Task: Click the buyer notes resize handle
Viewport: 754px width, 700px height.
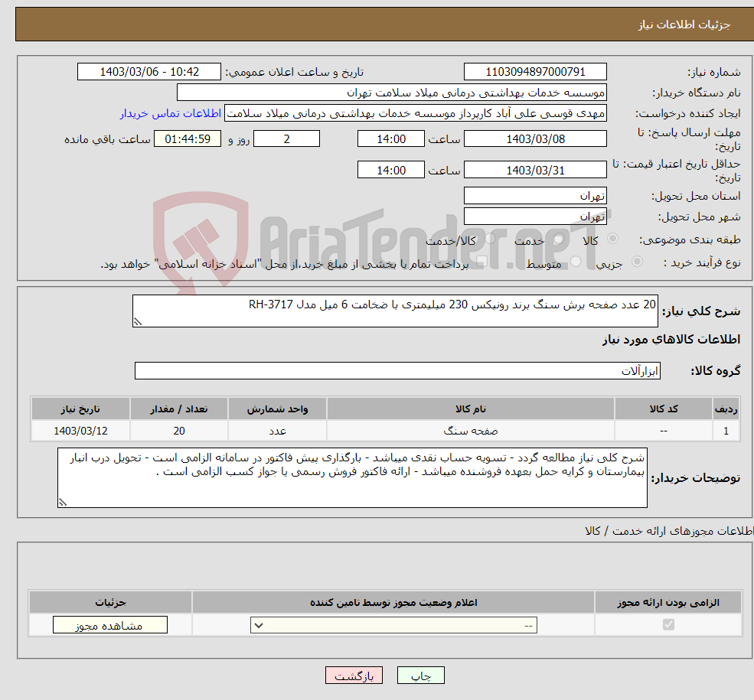Action: [x=63, y=503]
